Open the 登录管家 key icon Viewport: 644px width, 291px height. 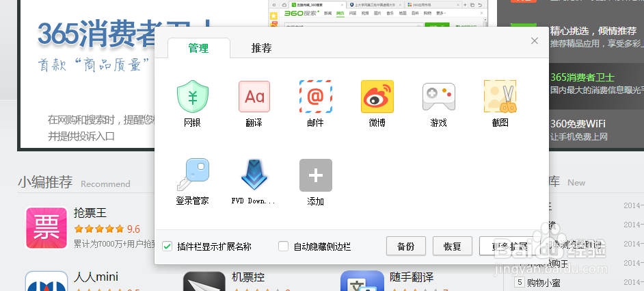(192, 175)
